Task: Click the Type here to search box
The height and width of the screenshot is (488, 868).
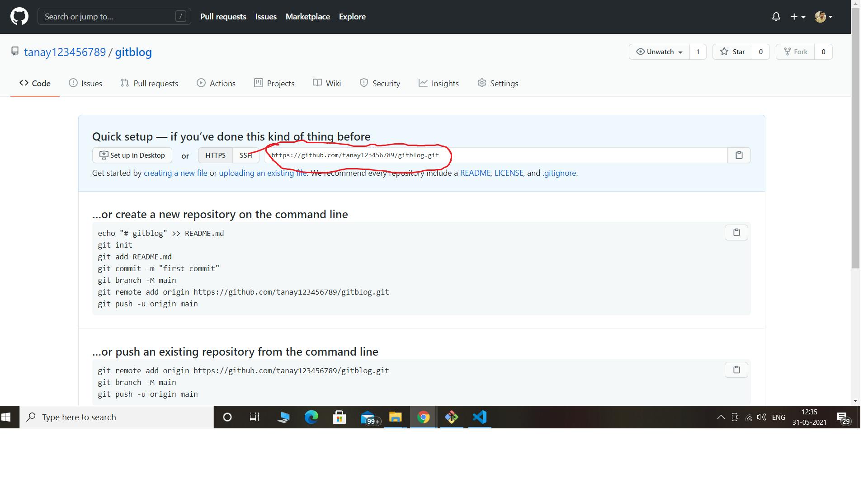Action: pos(117,417)
